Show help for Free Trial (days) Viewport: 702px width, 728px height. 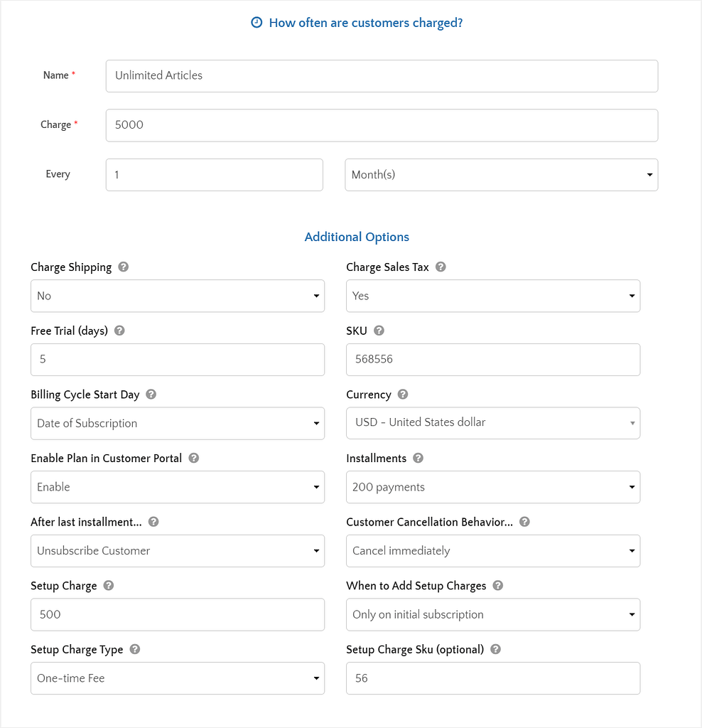pyautogui.click(x=119, y=331)
